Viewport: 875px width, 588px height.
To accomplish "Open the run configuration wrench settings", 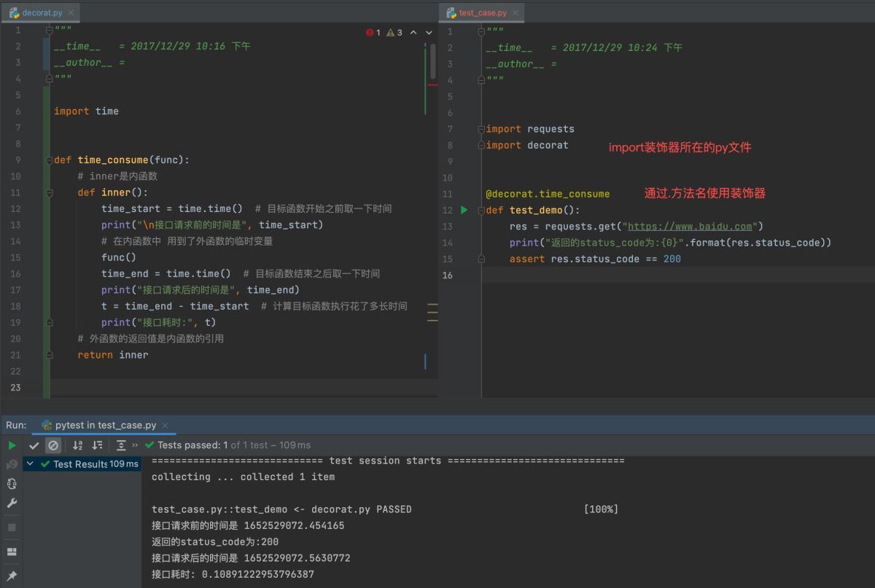I will (x=12, y=503).
